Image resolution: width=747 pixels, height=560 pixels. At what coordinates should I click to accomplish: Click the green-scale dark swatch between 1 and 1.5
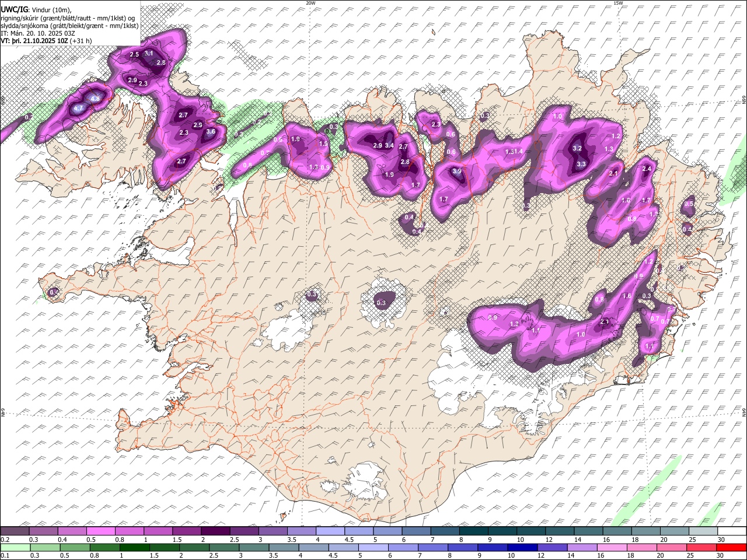tap(134, 547)
